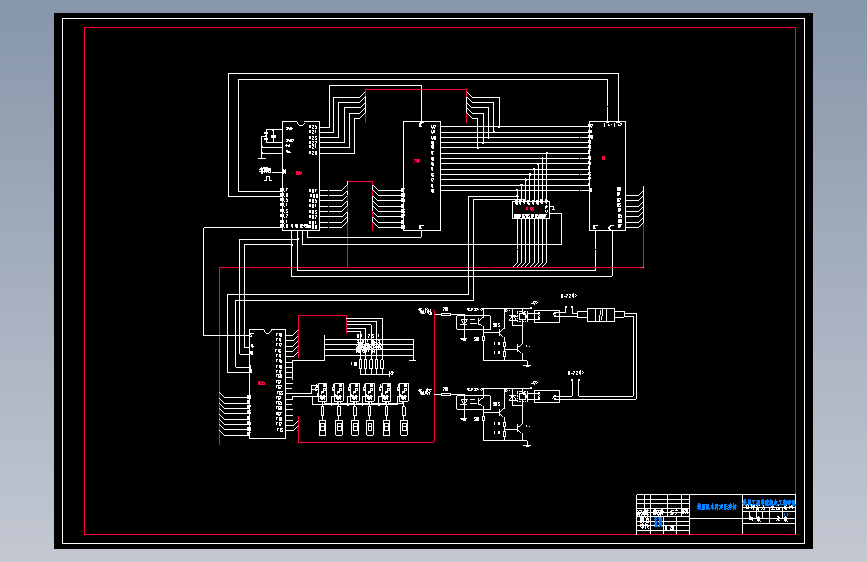The height and width of the screenshot is (562, 867).
Task: Select the blue heading in the title block's top-right cell
Action: point(769,502)
